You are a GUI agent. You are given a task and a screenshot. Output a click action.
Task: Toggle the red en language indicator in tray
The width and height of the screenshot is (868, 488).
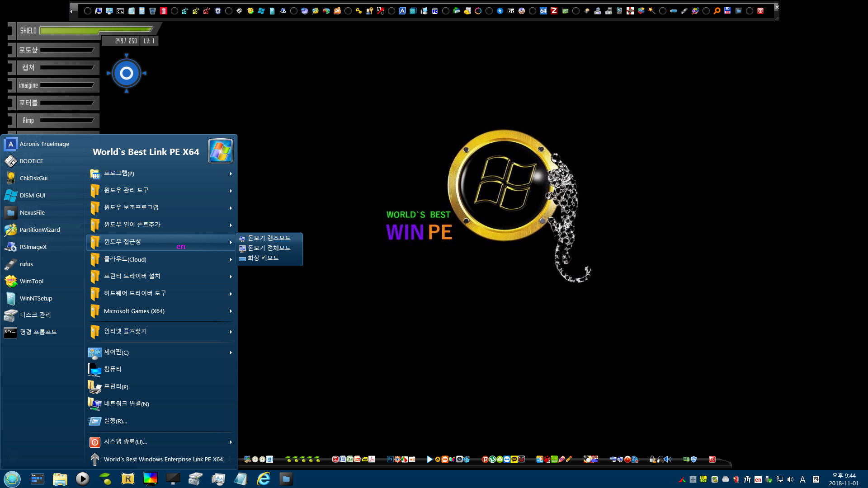[758, 479]
